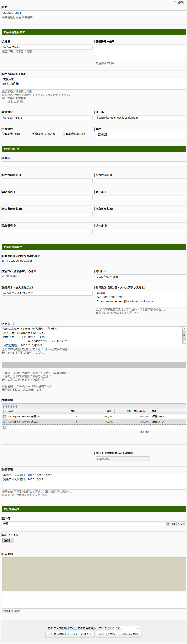Click the 利用会社 section header bar
Viewport: 187px width, 644px height.
[x=94, y=149]
